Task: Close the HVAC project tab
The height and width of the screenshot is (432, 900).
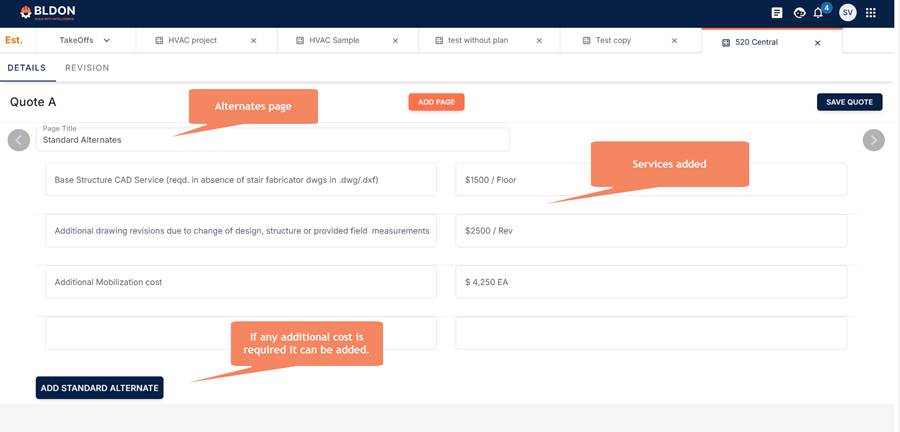Action: pyautogui.click(x=253, y=41)
